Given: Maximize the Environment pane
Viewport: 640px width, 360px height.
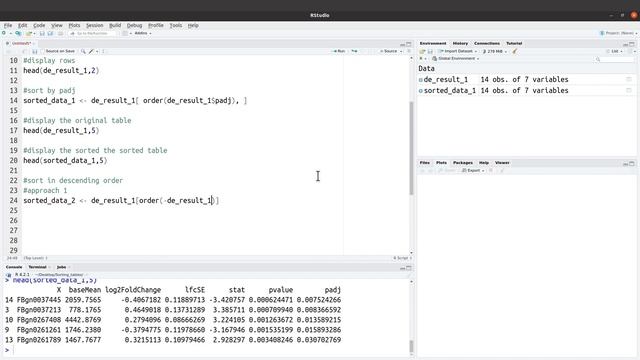Looking at the screenshot, I should (632, 44).
